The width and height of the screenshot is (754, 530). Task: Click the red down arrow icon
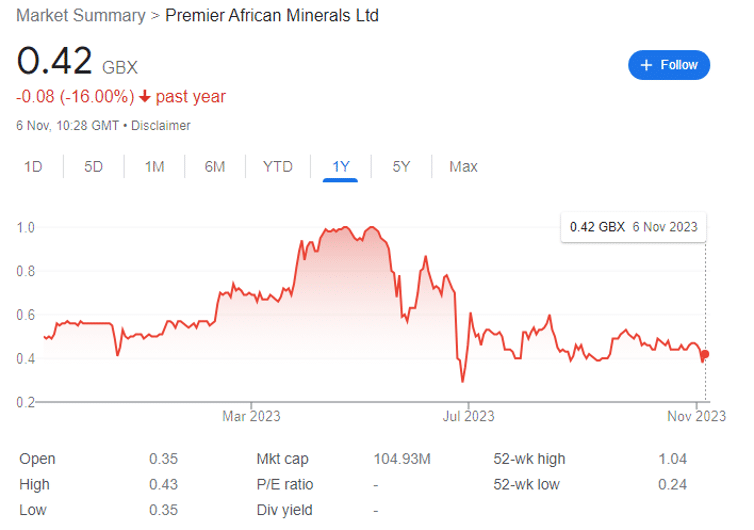click(145, 97)
